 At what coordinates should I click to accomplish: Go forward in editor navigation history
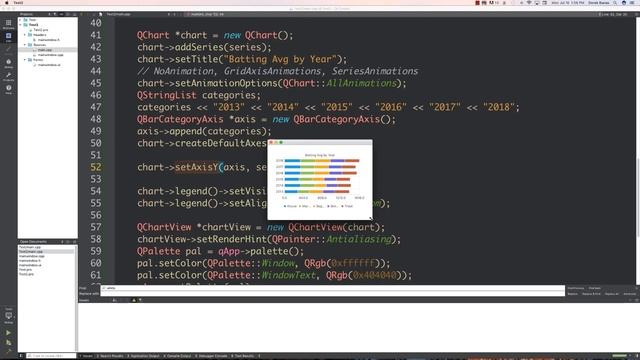(87, 14)
